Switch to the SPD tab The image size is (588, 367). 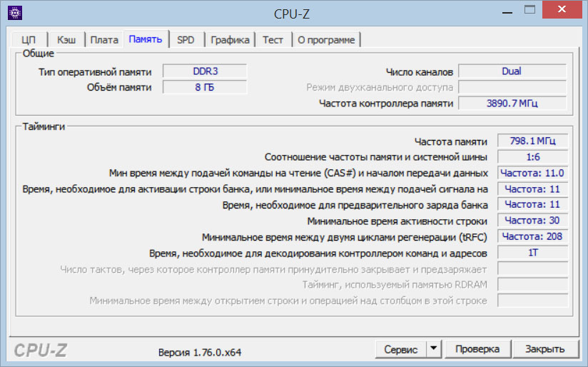click(x=186, y=40)
